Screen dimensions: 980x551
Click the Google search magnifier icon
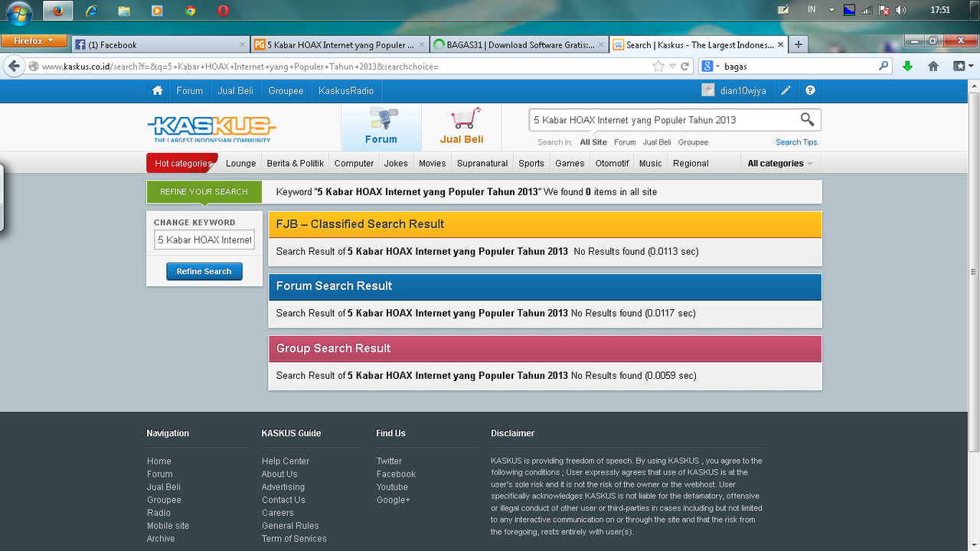[x=884, y=67]
